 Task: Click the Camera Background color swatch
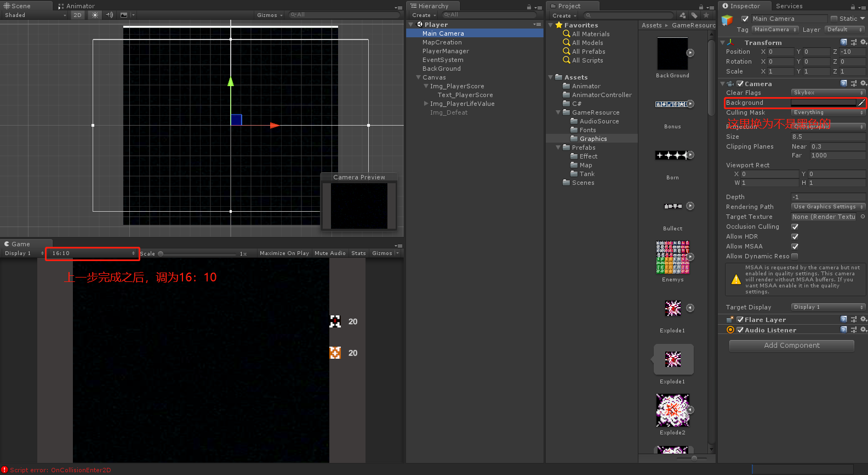point(823,103)
